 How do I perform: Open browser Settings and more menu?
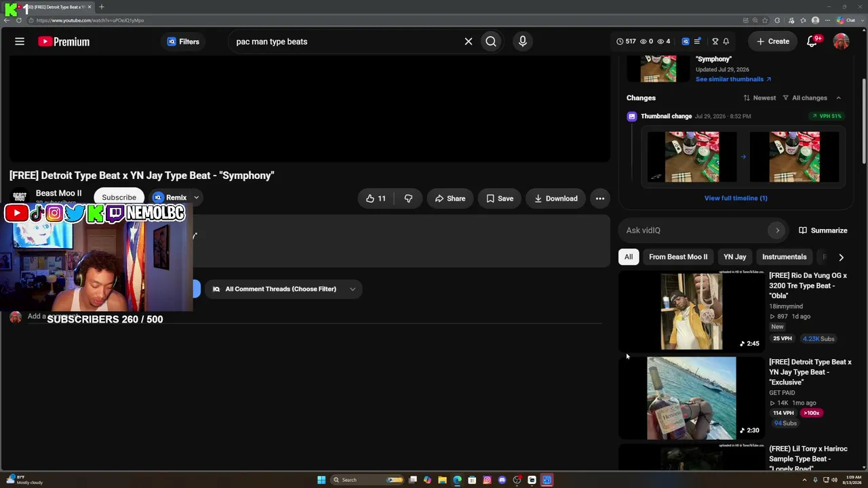click(827, 20)
